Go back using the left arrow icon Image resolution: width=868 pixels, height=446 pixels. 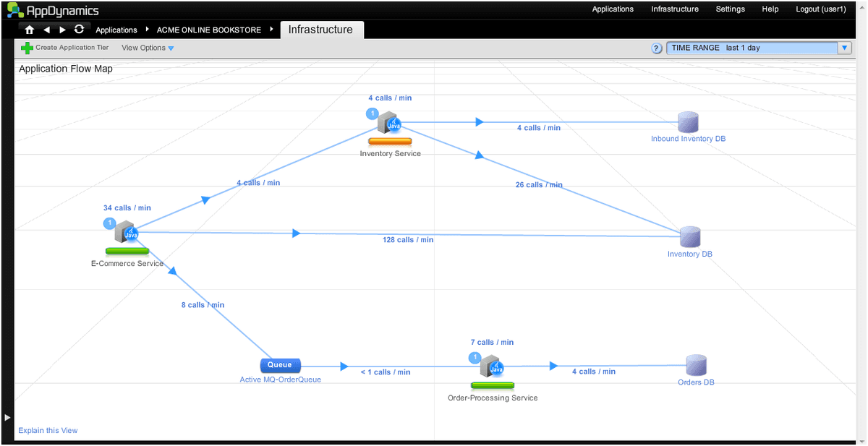46,30
